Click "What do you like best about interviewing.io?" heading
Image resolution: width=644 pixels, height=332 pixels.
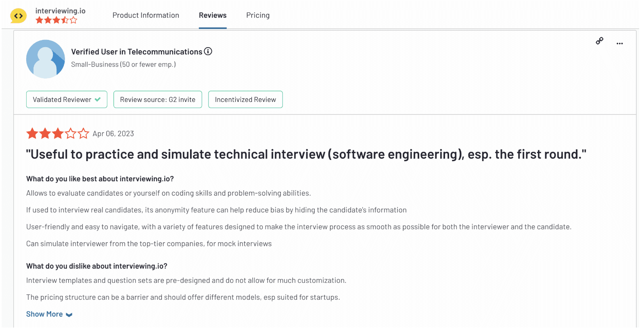pyautogui.click(x=100, y=179)
